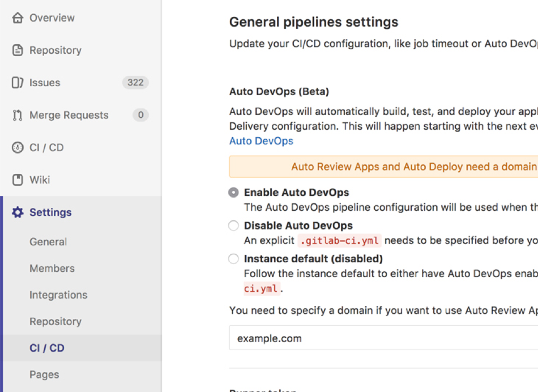
Task: Collapse the expanded Settings section
Action: [50, 212]
